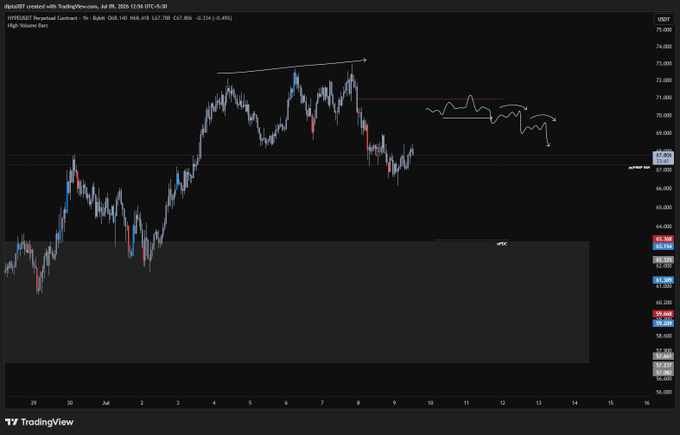This screenshot has height=435, width=680.
Task: Click the 75.000 price axis tick
Action: click(x=664, y=30)
